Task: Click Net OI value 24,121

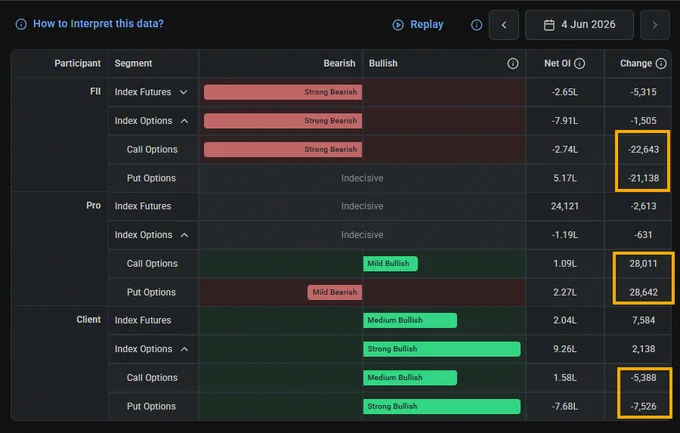Action: pyautogui.click(x=565, y=206)
